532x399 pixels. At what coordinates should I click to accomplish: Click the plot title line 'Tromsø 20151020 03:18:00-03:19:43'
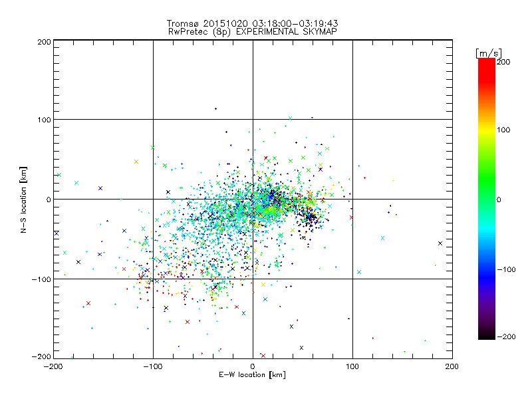[x=252, y=23]
